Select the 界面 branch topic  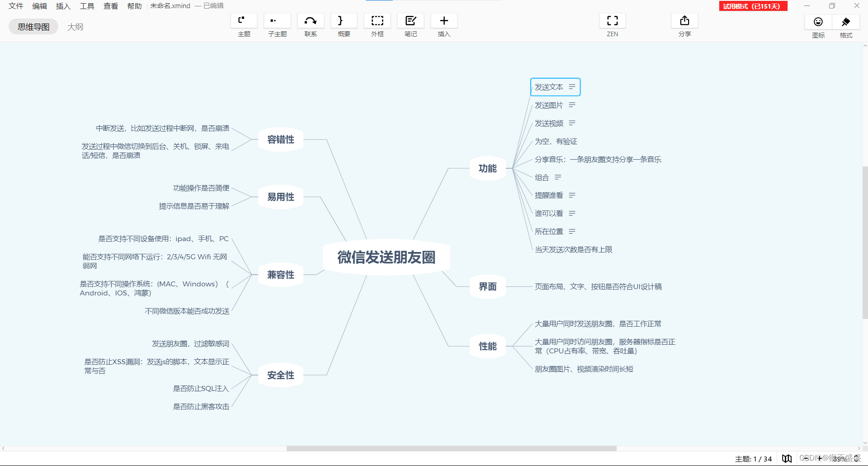click(x=487, y=286)
